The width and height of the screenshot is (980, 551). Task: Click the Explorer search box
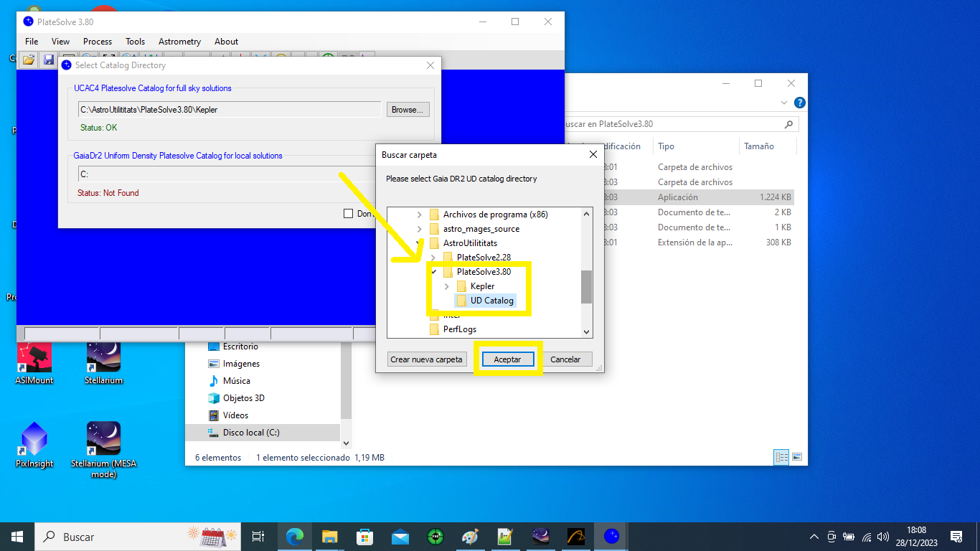point(681,124)
